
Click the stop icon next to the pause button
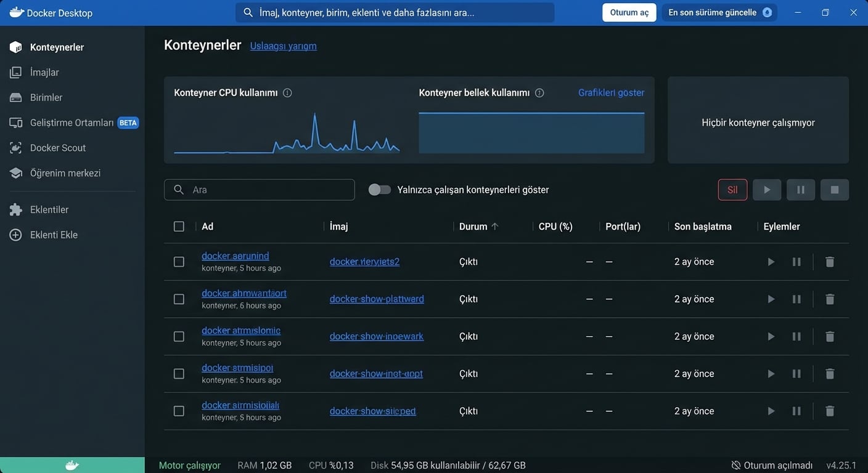coord(834,190)
